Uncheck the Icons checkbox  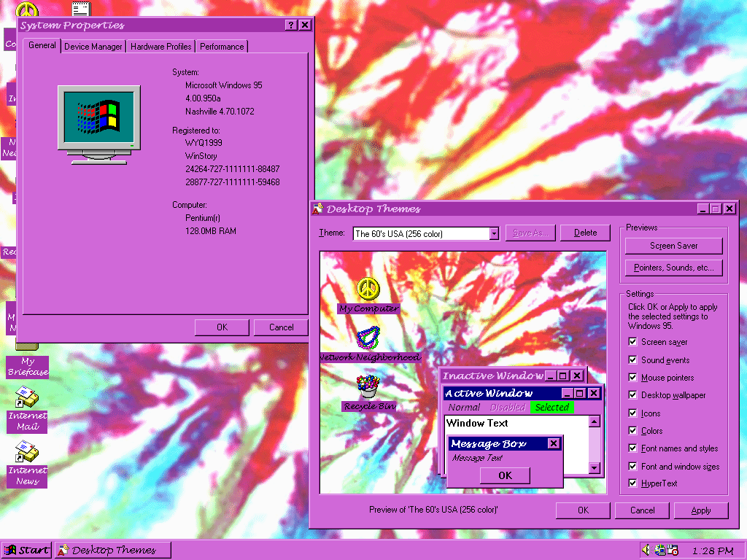tap(632, 413)
